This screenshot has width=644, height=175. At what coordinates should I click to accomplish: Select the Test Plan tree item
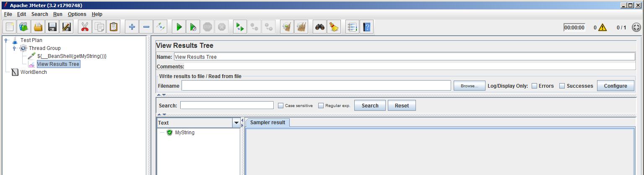coord(31,40)
